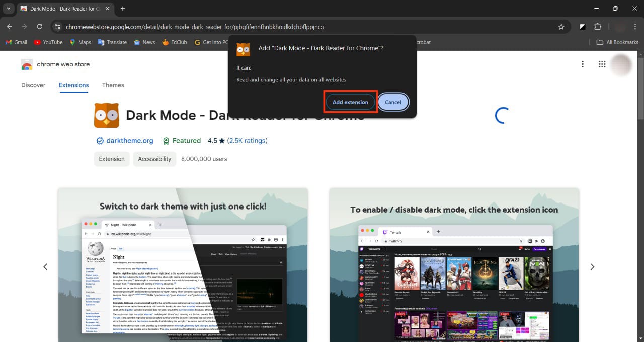
Task: Click the black-and-white extension icon in toolbar
Action: [x=583, y=27]
